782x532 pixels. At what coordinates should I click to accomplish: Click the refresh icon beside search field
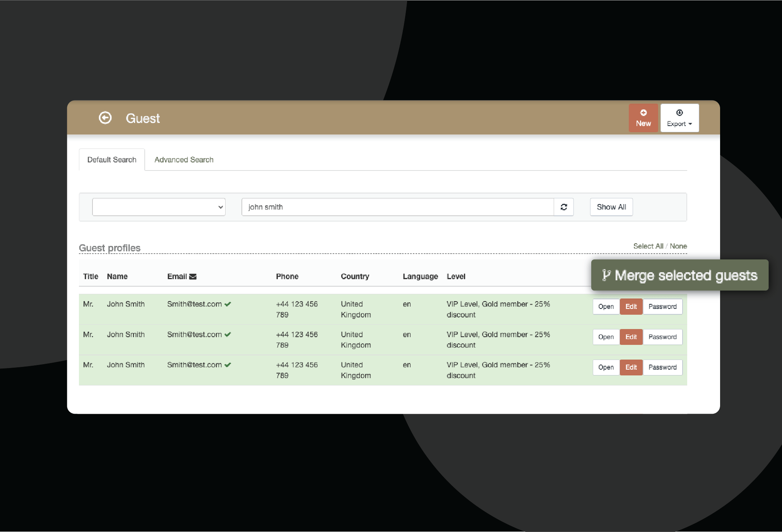564,207
